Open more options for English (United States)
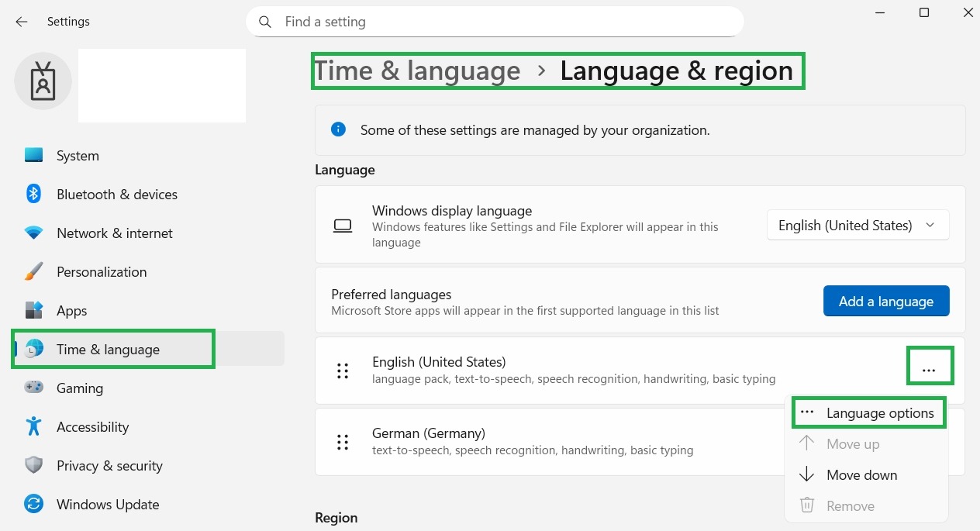The height and width of the screenshot is (531, 980). coord(929,371)
